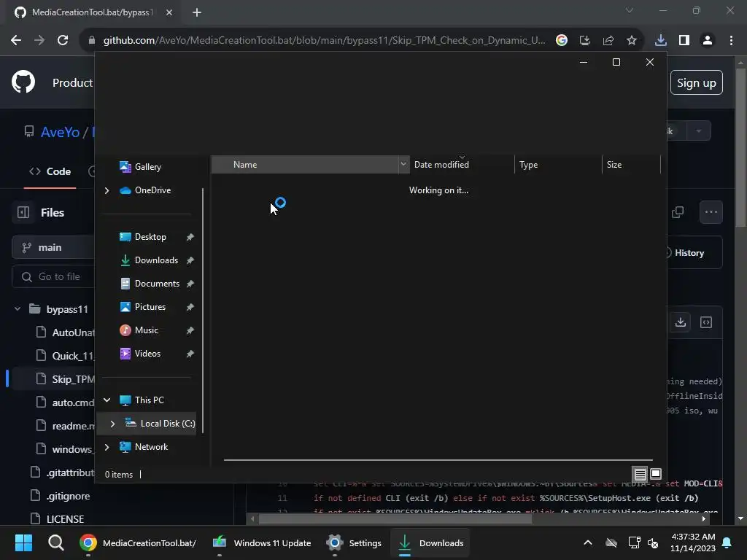Sort files by Date modified column

462,164
